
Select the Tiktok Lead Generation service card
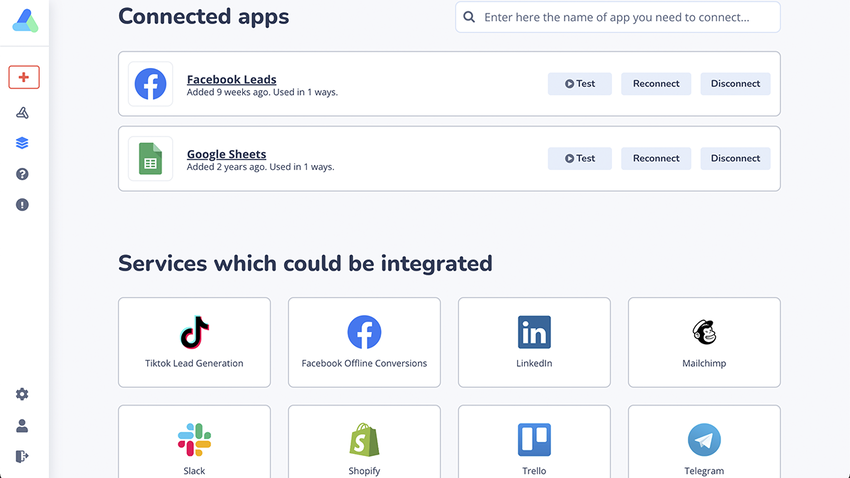coord(194,341)
